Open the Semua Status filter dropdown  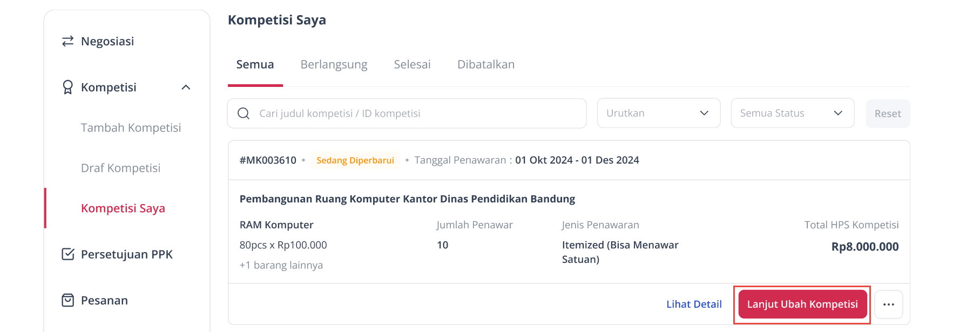click(x=793, y=113)
